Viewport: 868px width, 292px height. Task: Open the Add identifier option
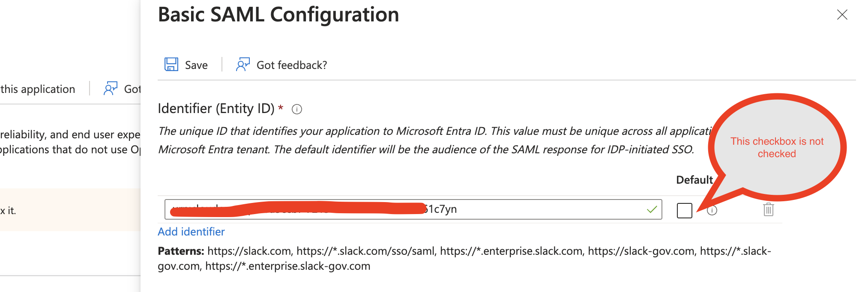pos(191,232)
